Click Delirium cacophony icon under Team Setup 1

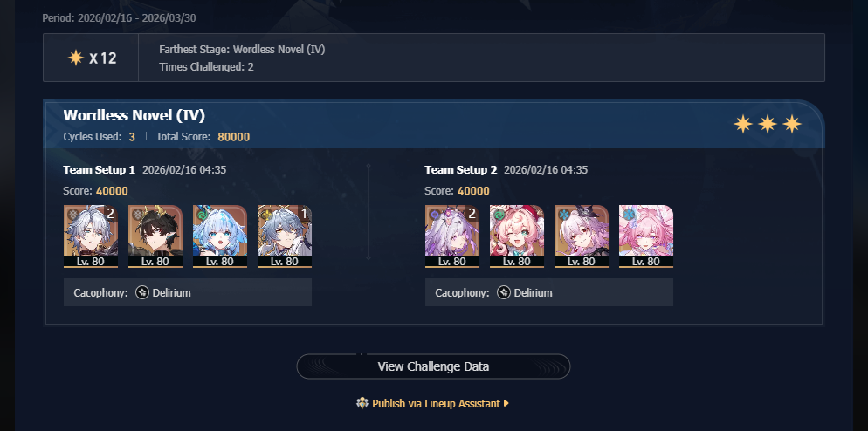(142, 292)
